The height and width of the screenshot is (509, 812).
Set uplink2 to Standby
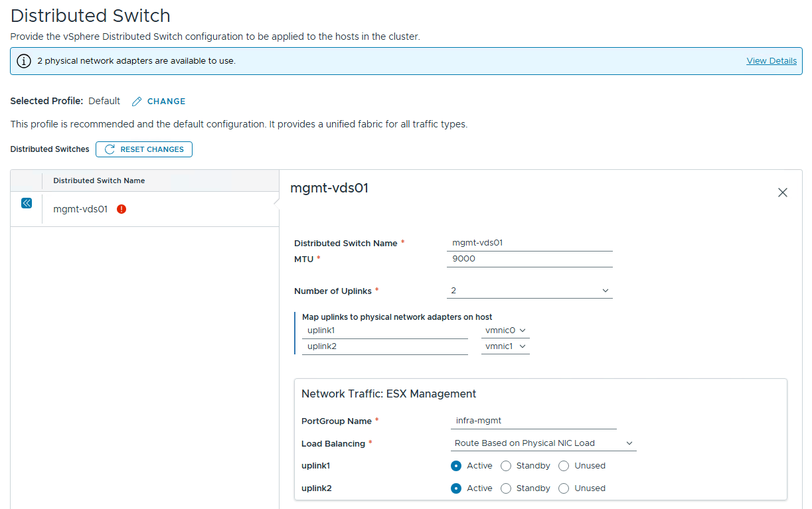click(506, 488)
